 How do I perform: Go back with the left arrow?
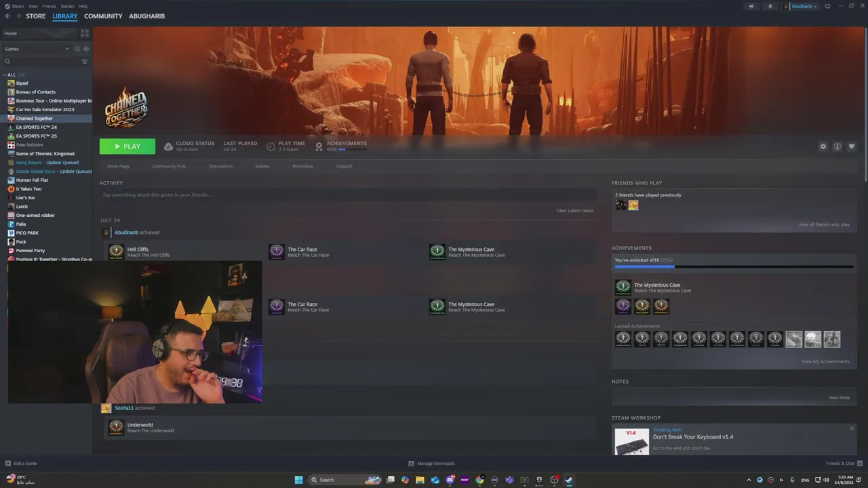click(7, 16)
